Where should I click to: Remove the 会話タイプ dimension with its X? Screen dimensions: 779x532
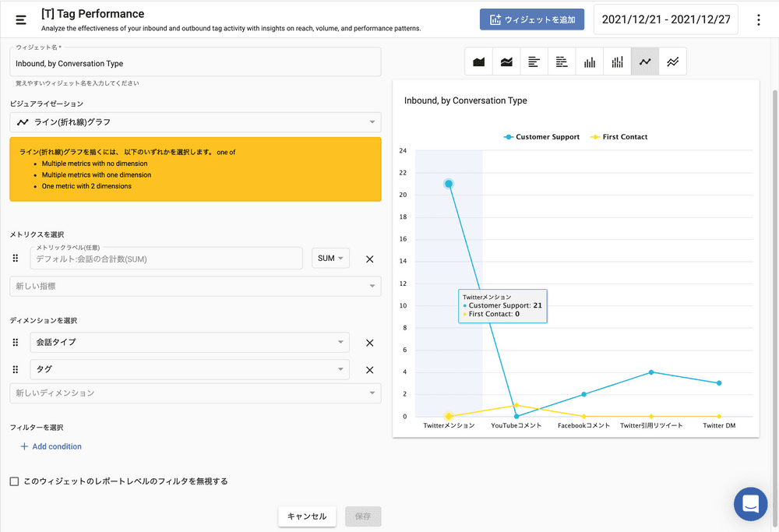(x=370, y=343)
